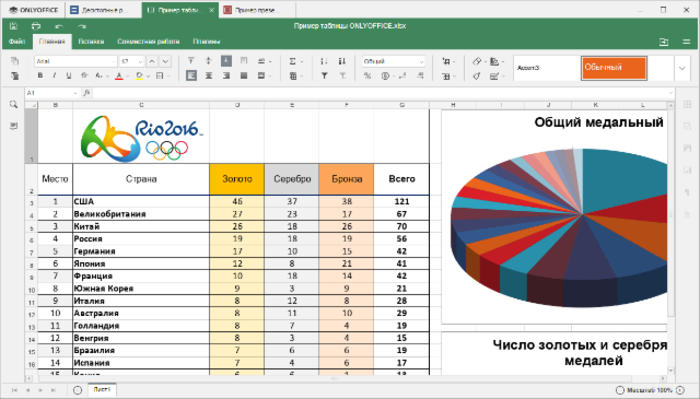The image size is (700, 399).
Task: Expand the cell styles gallery
Action: tap(682, 68)
